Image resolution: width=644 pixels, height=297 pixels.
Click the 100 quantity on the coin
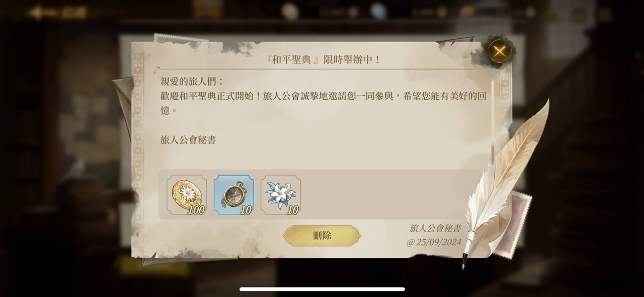pyautogui.click(x=196, y=210)
